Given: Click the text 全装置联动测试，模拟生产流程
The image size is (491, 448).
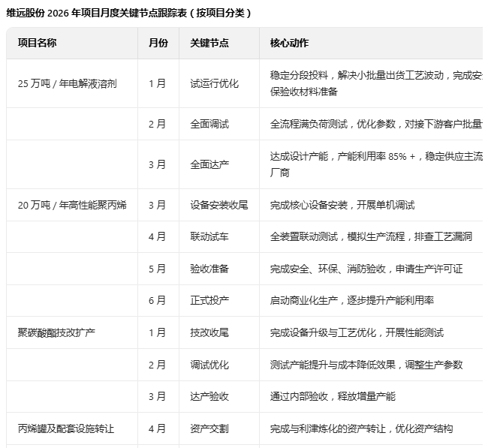Looking at the screenshot, I should coord(338,236).
